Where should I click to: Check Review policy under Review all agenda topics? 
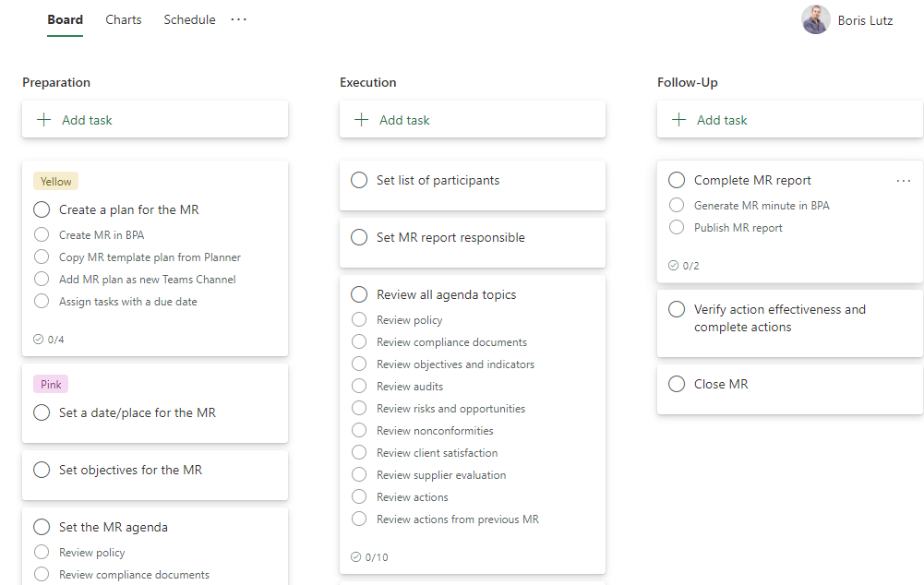tap(359, 319)
